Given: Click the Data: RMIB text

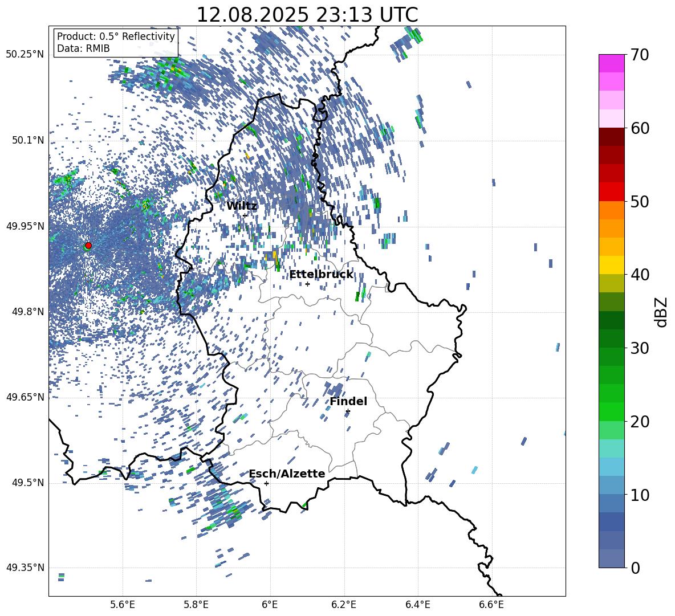Looking at the screenshot, I should coord(83,48).
